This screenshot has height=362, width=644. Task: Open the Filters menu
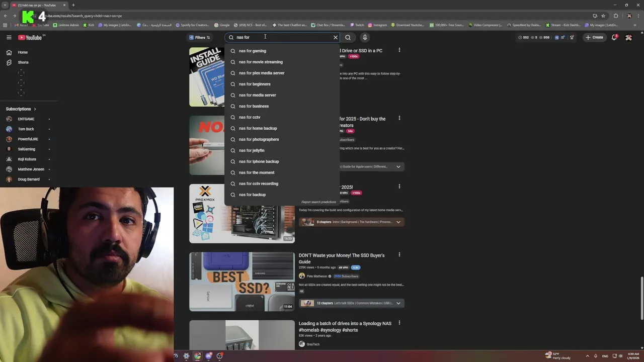click(x=200, y=37)
